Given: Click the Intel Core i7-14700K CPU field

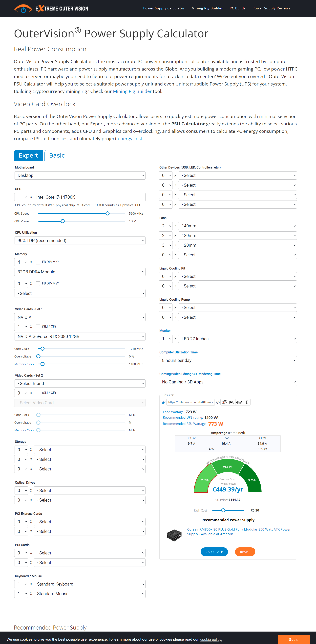Looking at the screenshot, I should [x=89, y=197].
